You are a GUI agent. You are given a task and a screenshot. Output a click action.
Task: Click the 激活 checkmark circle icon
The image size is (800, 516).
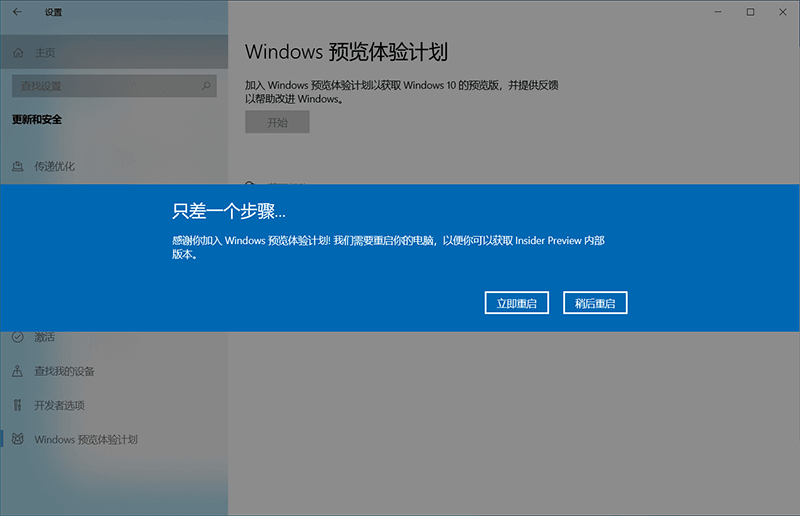coord(18,337)
